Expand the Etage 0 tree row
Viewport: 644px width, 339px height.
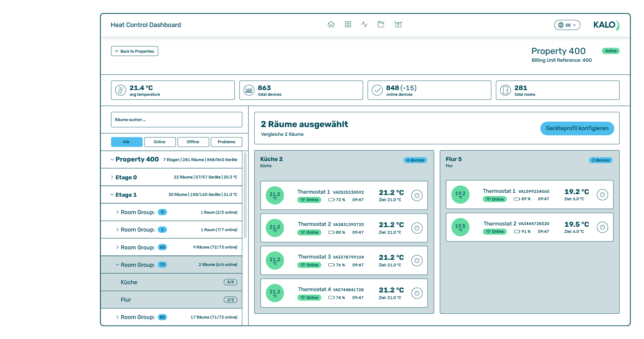(x=112, y=178)
